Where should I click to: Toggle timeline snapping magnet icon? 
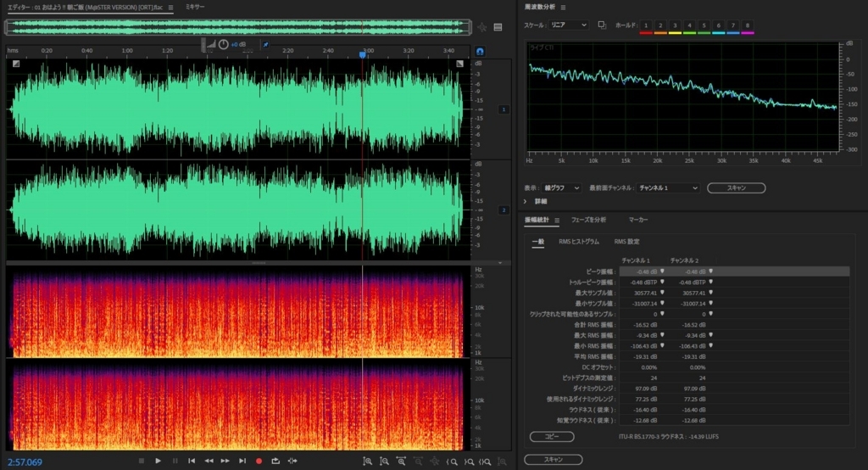(480, 51)
